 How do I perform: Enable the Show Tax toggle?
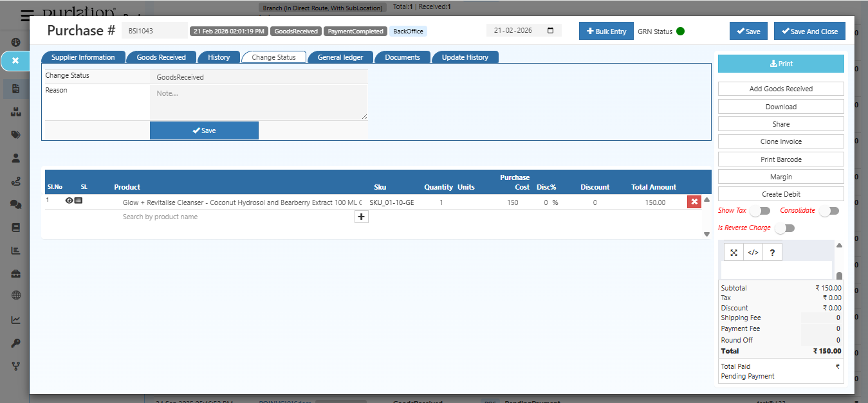click(760, 210)
